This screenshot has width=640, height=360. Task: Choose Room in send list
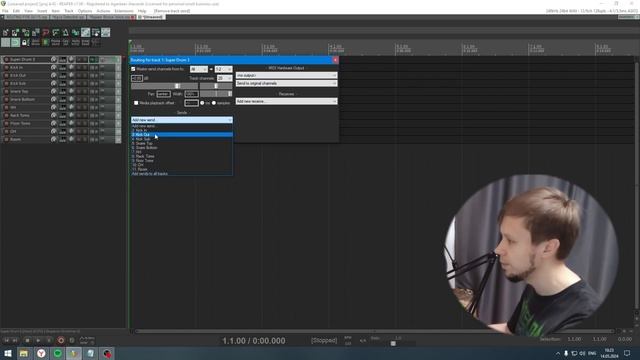(182, 169)
